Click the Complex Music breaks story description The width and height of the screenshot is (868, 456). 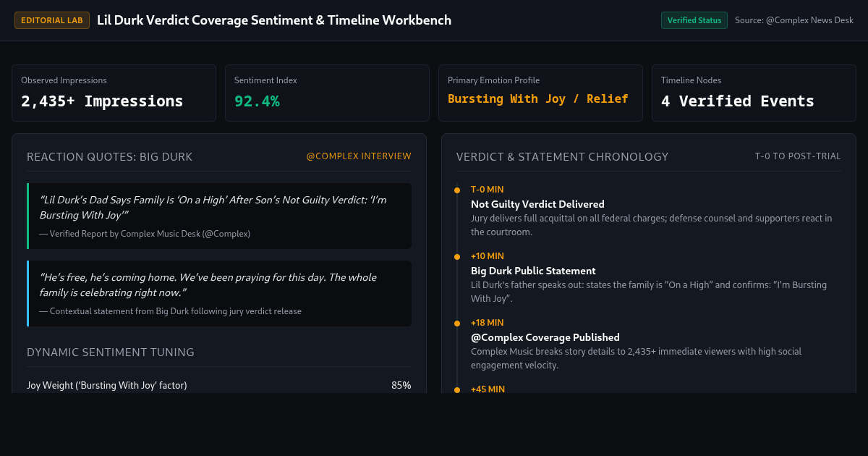[x=636, y=358]
